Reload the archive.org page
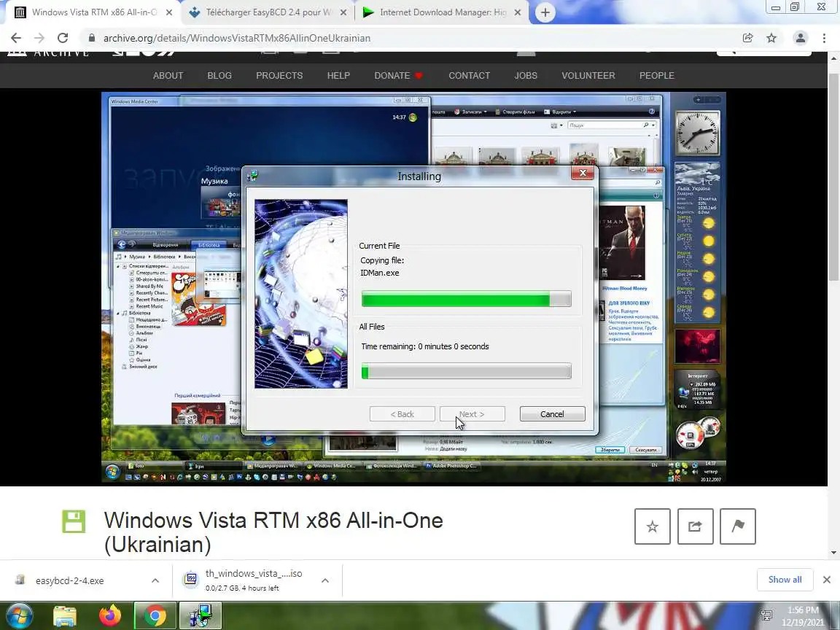The image size is (840, 630). click(x=63, y=38)
